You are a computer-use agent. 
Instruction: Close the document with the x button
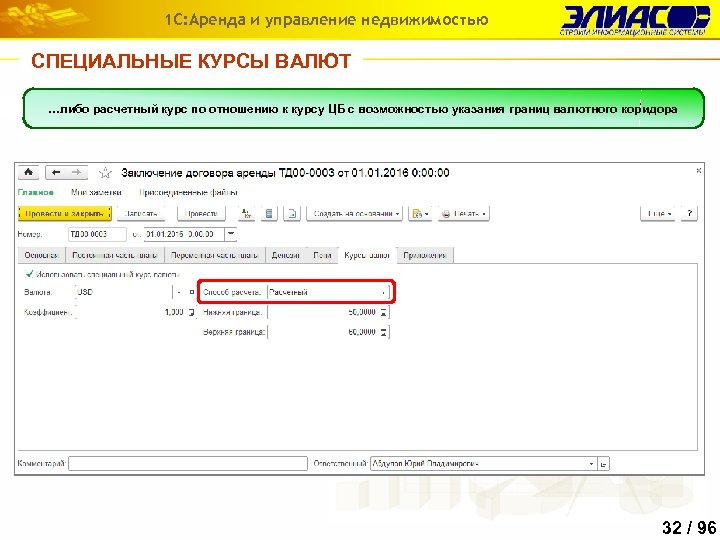point(698,170)
